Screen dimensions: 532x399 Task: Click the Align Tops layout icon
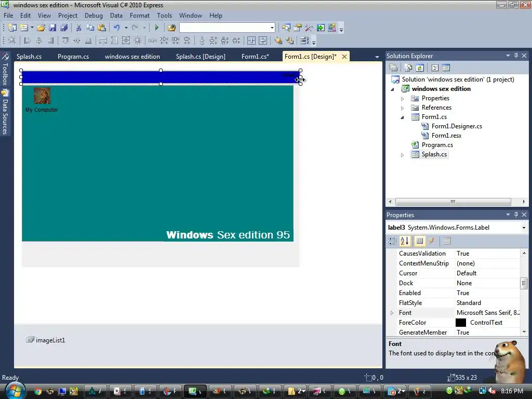pyautogui.click(x=65, y=41)
